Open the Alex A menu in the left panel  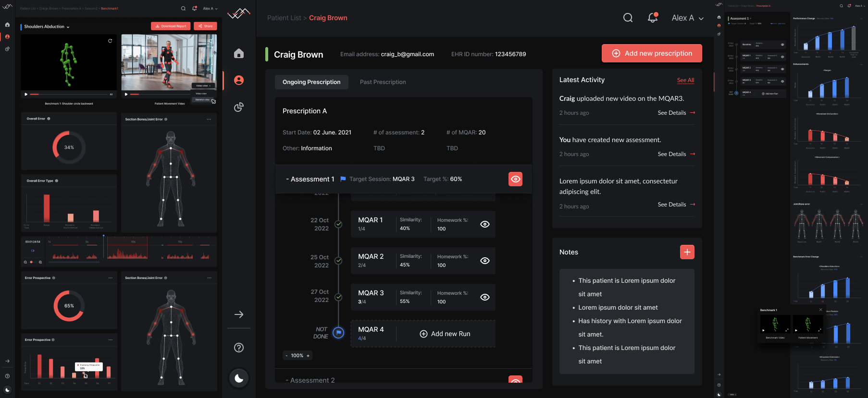pos(210,8)
